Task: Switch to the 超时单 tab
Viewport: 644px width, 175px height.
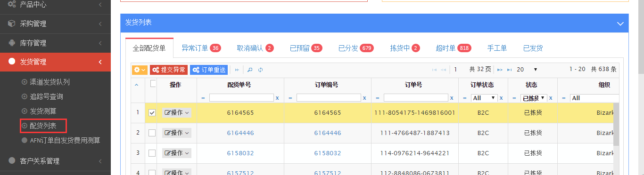Action: coord(454,48)
